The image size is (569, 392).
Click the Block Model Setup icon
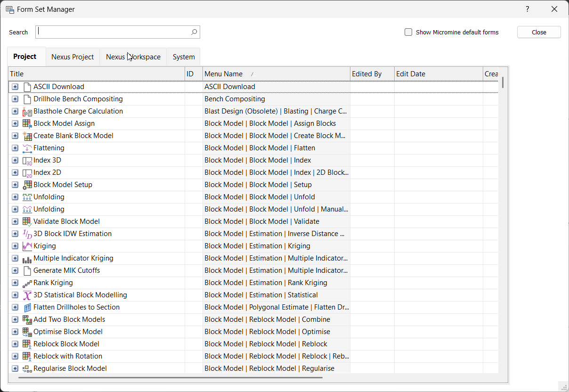(x=27, y=185)
